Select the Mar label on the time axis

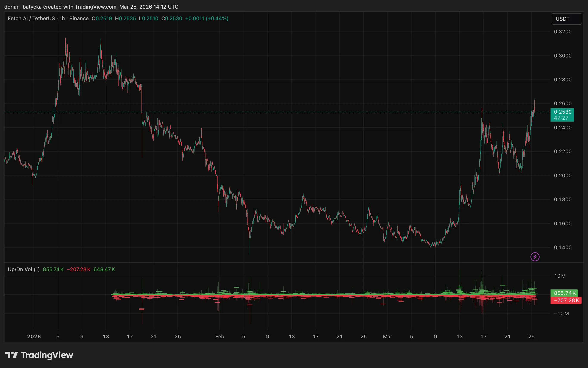388,337
